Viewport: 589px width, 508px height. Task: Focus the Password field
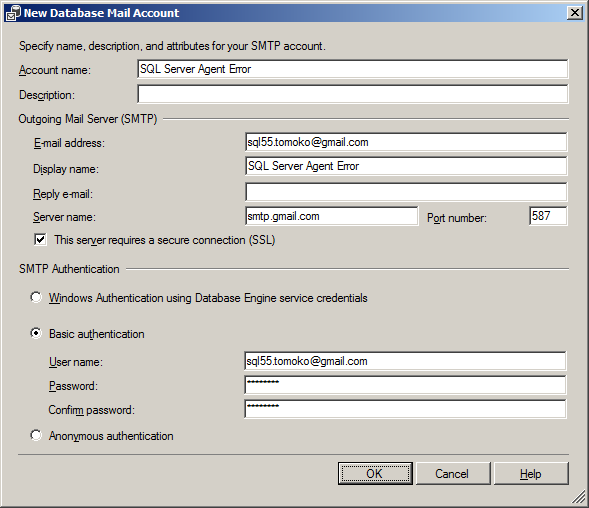coord(405,385)
